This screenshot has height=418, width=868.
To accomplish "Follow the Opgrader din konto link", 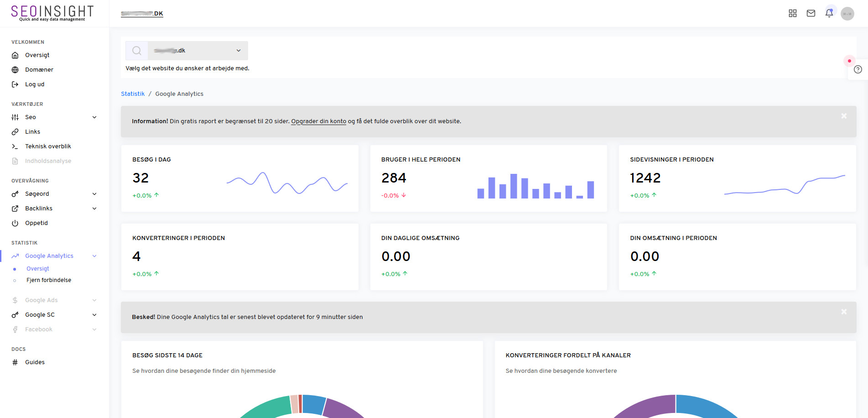I will click(x=318, y=121).
